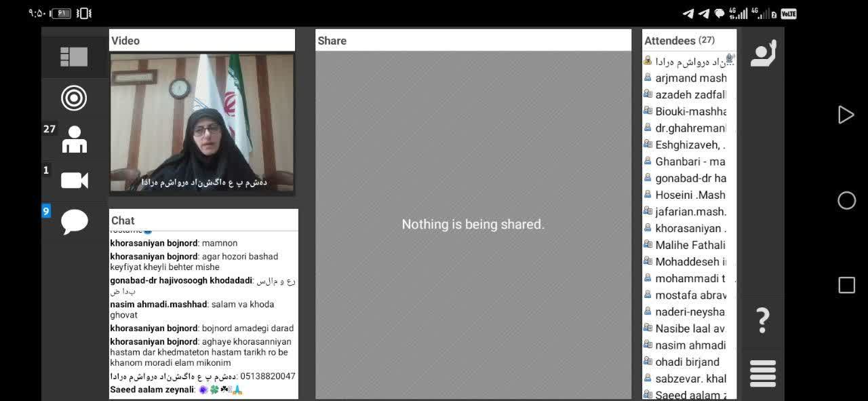Select the Share panel header
Image resolution: width=868 pixels, height=401 pixels.
click(473, 41)
